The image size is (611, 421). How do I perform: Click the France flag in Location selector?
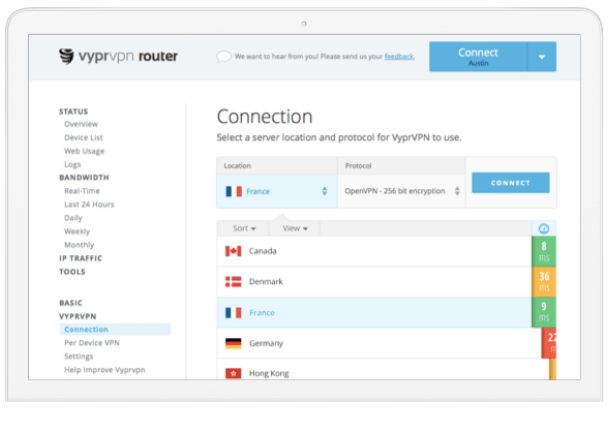[234, 191]
